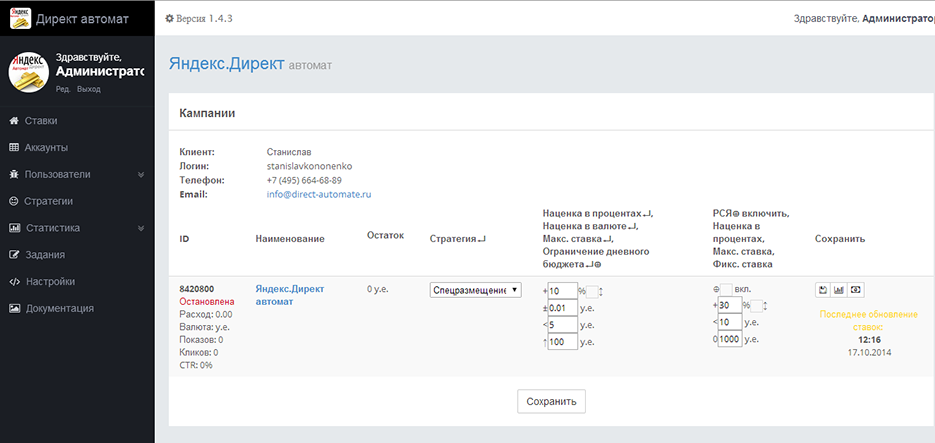935x443 pixels.
Task: Click the edit icon beside Задания
Action: (14, 255)
